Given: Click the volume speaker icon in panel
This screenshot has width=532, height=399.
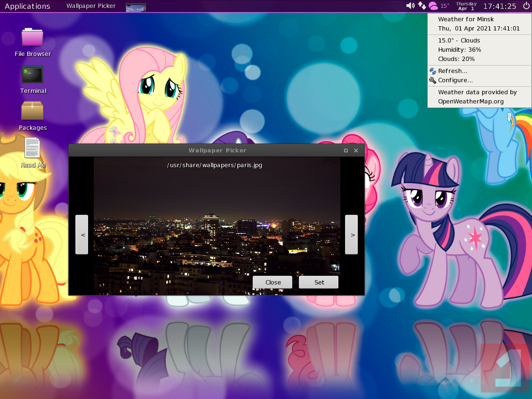Looking at the screenshot, I should 410,6.
